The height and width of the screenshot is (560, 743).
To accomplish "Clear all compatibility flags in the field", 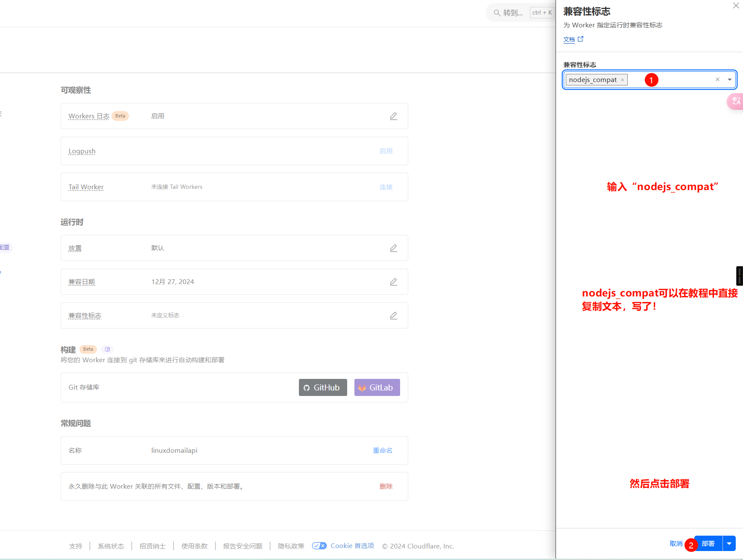I will pos(717,79).
